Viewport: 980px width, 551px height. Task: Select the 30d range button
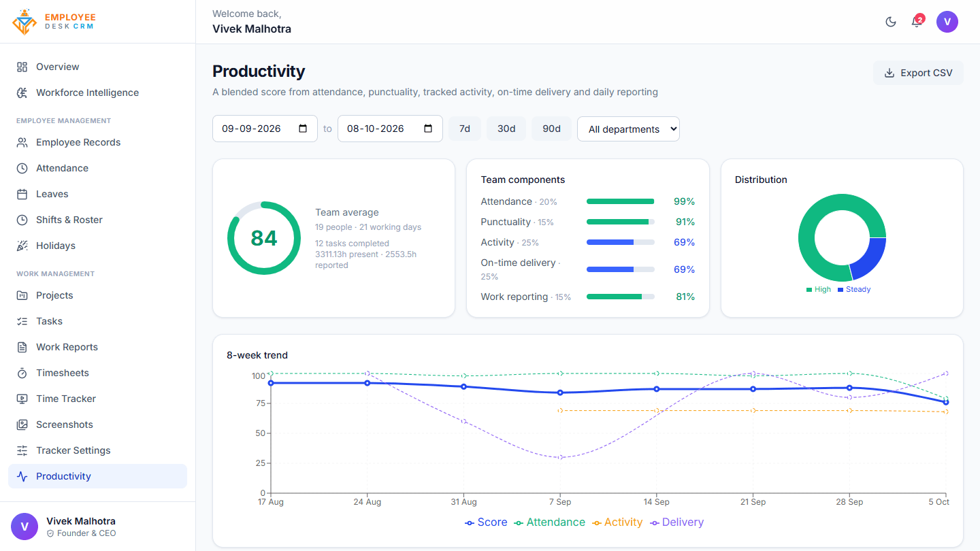(x=506, y=129)
